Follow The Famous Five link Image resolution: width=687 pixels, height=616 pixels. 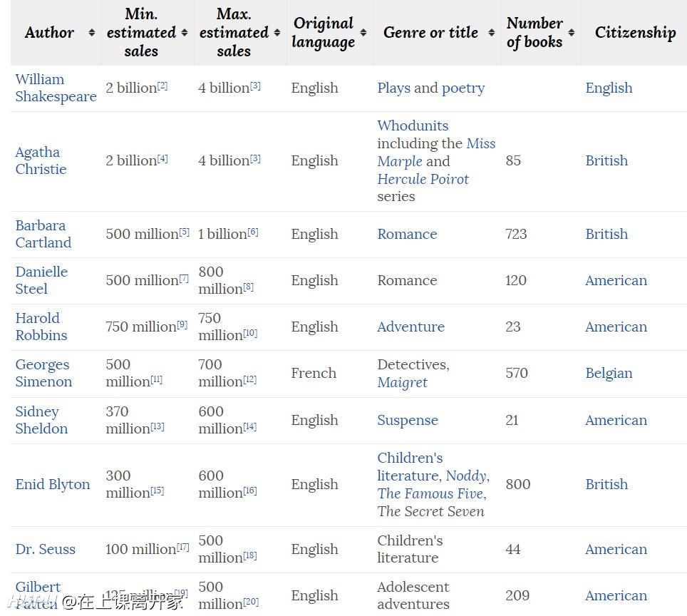[x=432, y=493]
